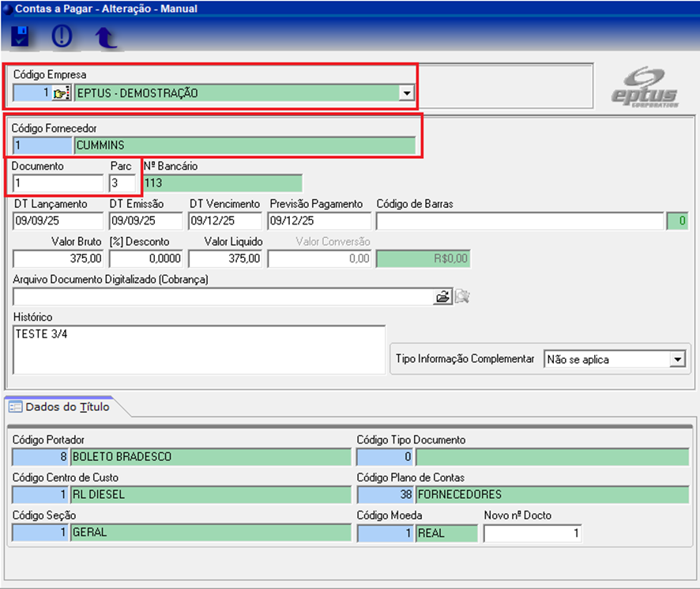Click into the Histórico text area
Screen dimensions: 700x589
click(199, 349)
